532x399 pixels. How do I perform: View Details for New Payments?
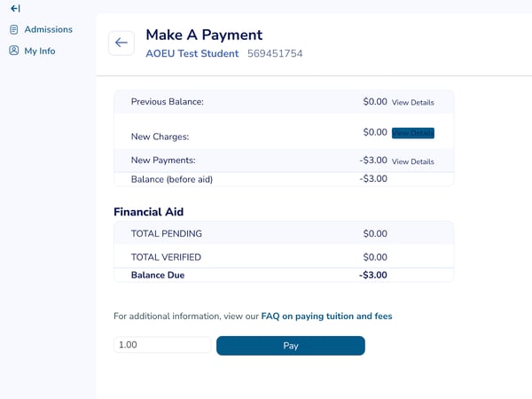(x=413, y=161)
